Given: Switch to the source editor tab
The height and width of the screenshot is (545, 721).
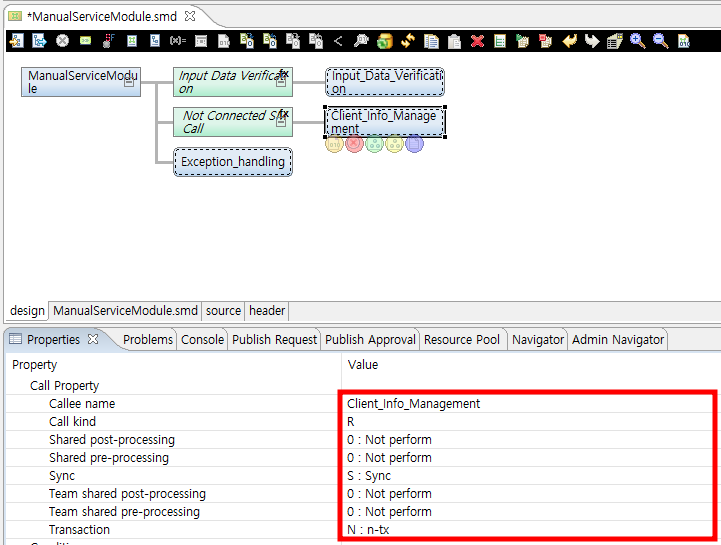Looking at the screenshot, I should click(223, 311).
